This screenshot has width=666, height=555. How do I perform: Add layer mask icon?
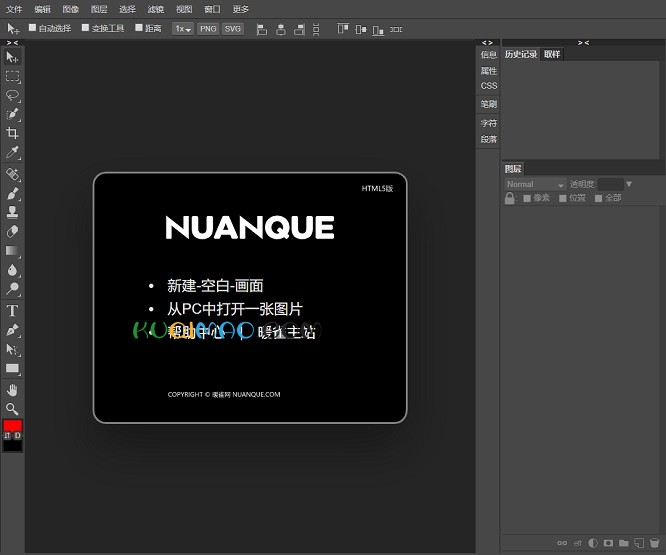coord(608,543)
